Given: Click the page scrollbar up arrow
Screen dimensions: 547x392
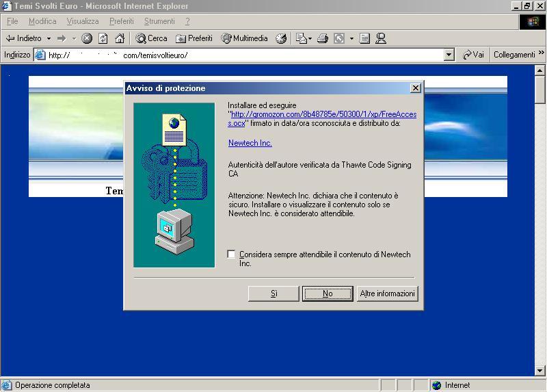Looking at the screenshot, I should click(x=539, y=70).
